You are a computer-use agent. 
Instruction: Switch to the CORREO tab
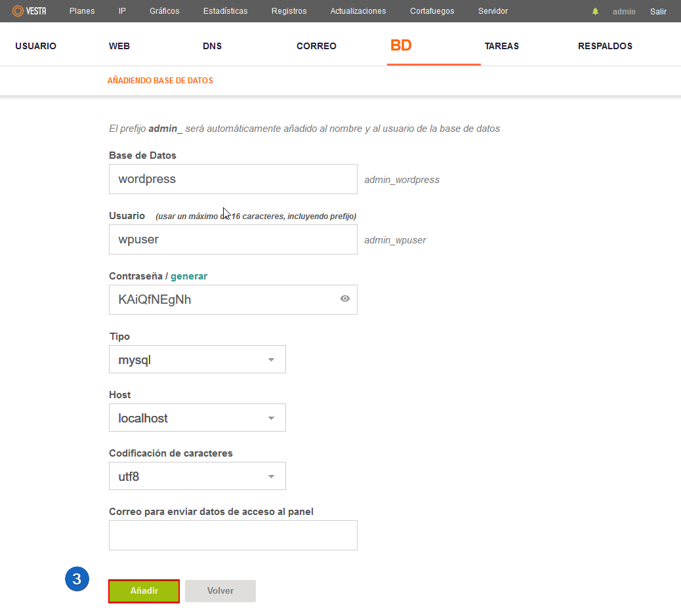point(317,46)
